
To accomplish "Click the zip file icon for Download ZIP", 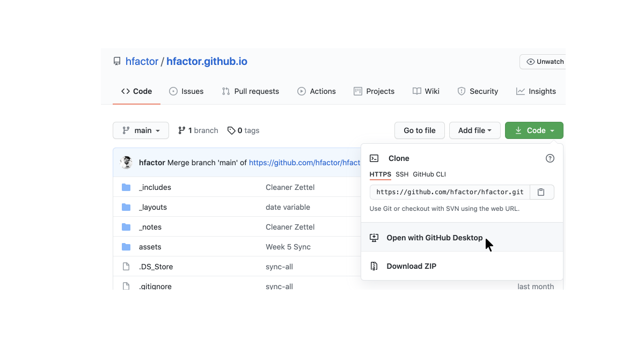I will [374, 266].
